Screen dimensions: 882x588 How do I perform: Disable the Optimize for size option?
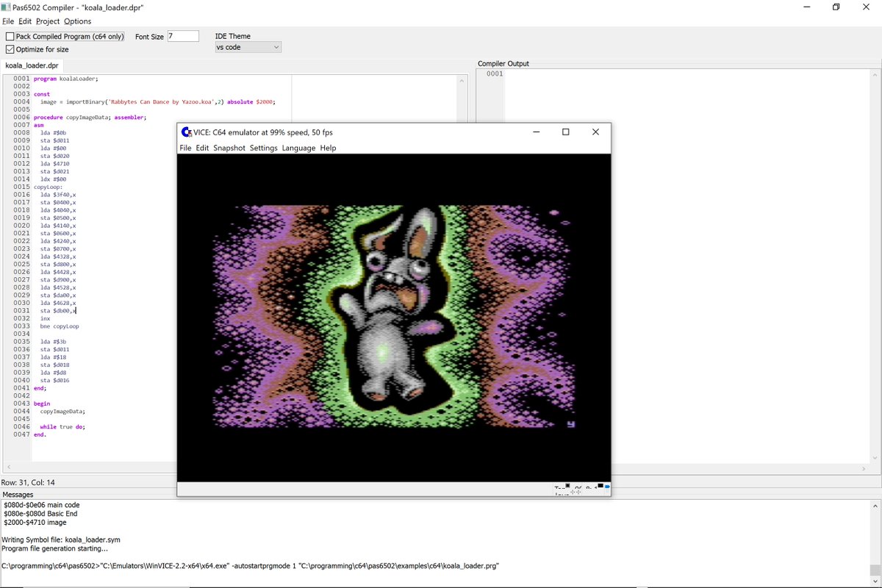[11, 49]
